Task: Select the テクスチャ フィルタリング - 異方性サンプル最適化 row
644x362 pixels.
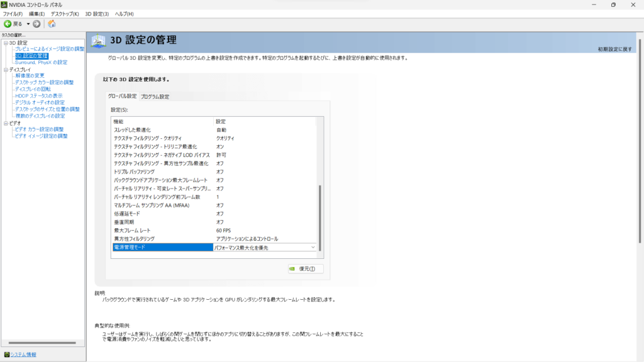Action: (214, 163)
